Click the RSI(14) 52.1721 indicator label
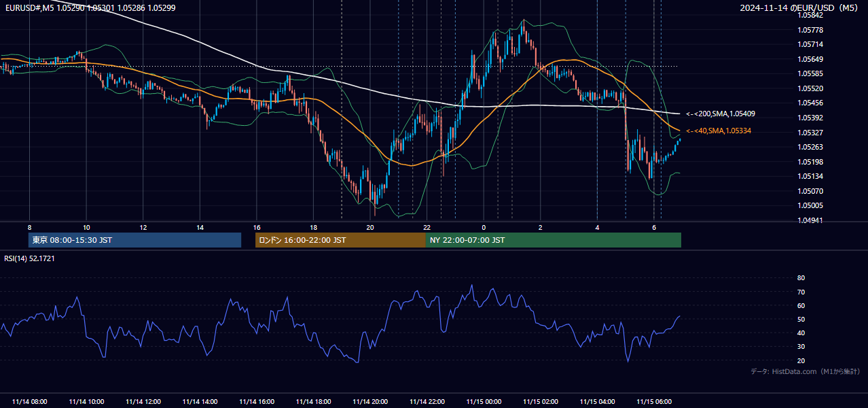This screenshot has height=408, width=868. pos(29,258)
